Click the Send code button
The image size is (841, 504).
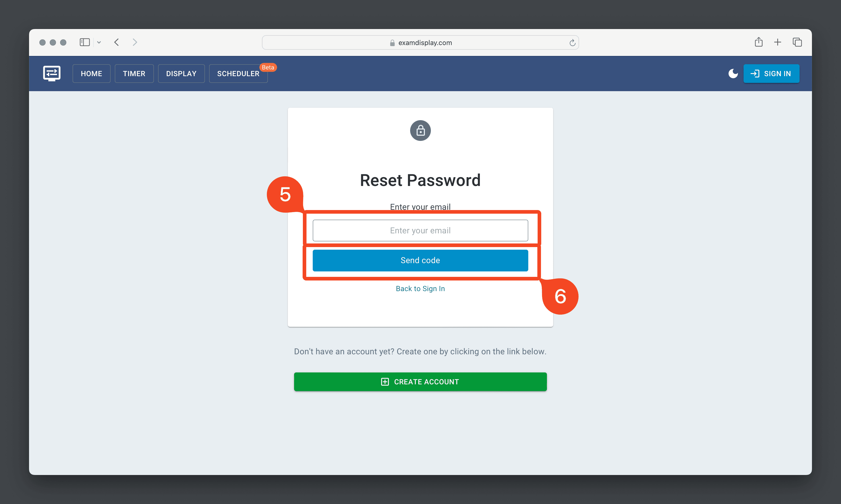[420, 260]
